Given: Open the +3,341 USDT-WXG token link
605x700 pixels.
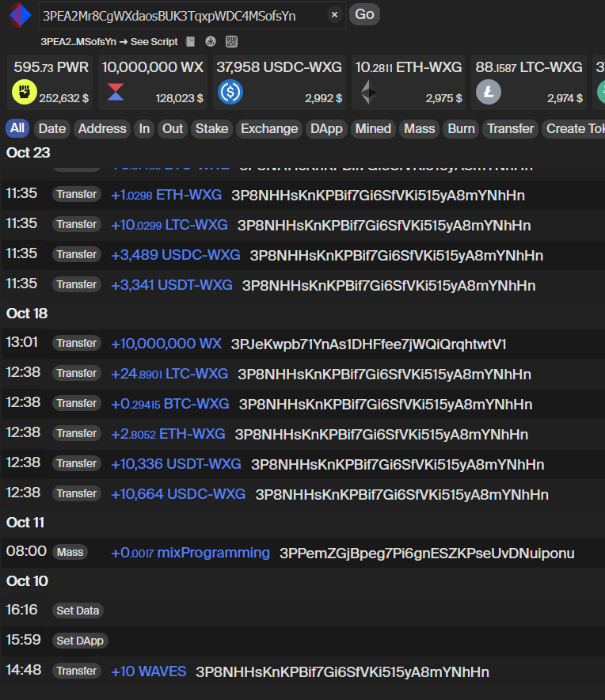Looking at the screenshot, I should coord(172,285).
